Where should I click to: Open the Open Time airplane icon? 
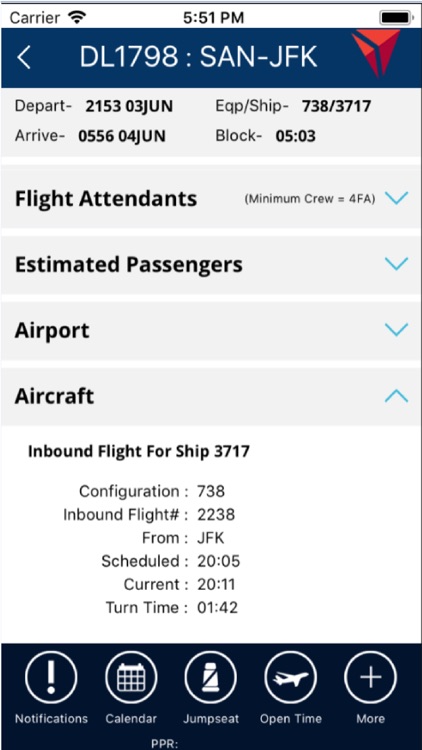290,677
